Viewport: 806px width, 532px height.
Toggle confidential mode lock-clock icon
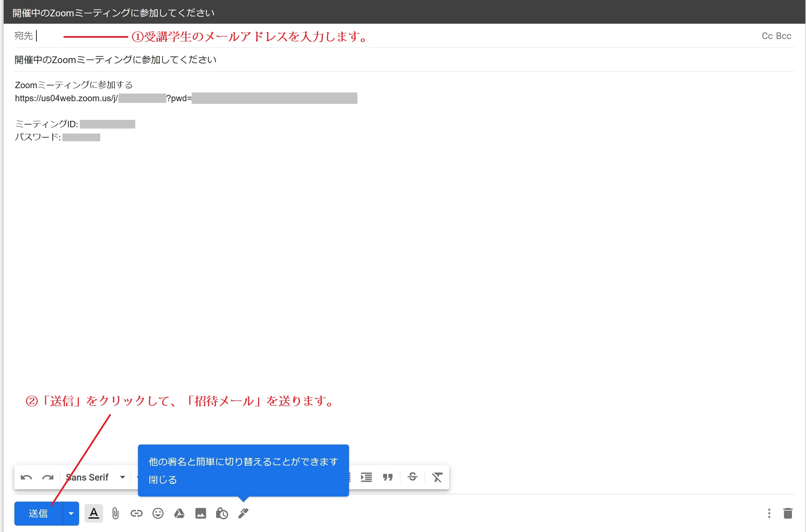point(222,513)
